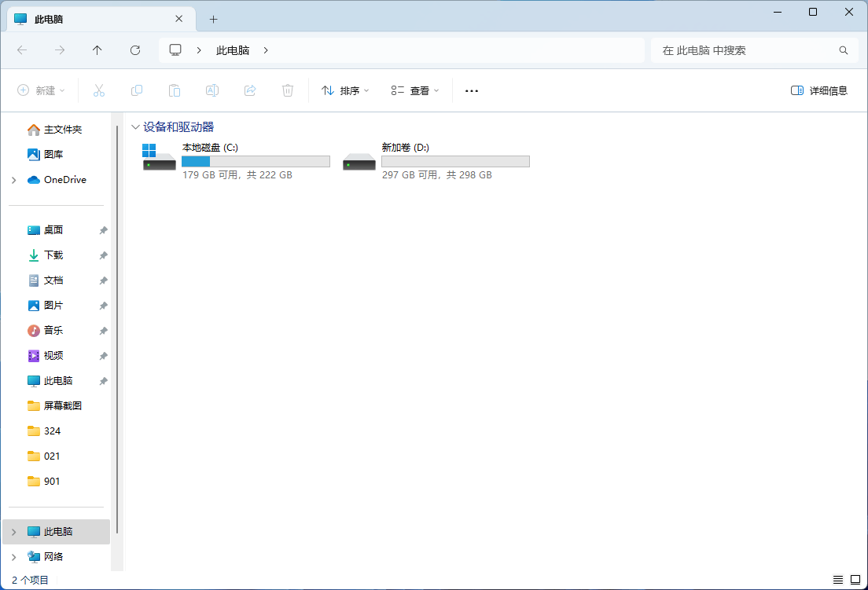Image resolution: width=868 pixels, height=590 pixels.
Task: Go up one directory level
Action: 97,50
